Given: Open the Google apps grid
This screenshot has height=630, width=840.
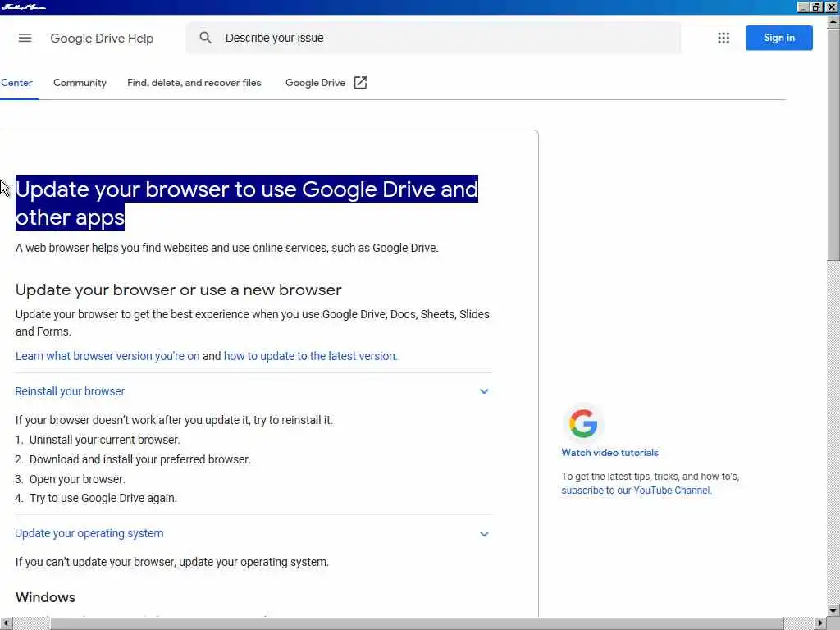Looking at the screenshot, I should pos(724,38).
